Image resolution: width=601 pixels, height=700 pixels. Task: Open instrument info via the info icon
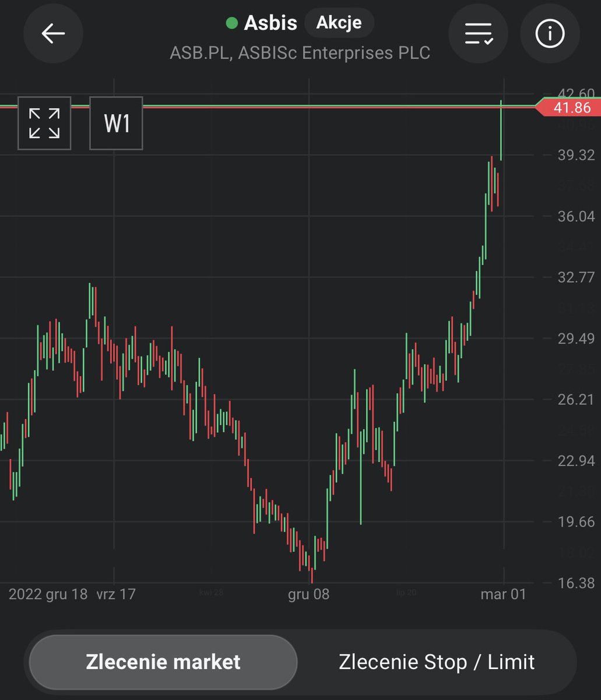coord(549,33)
